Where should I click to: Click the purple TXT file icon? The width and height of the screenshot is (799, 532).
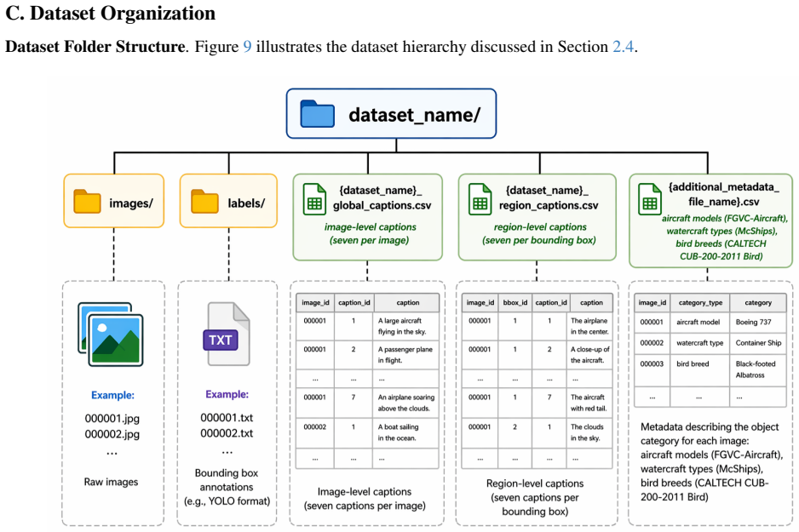click(x=228, y=334)
